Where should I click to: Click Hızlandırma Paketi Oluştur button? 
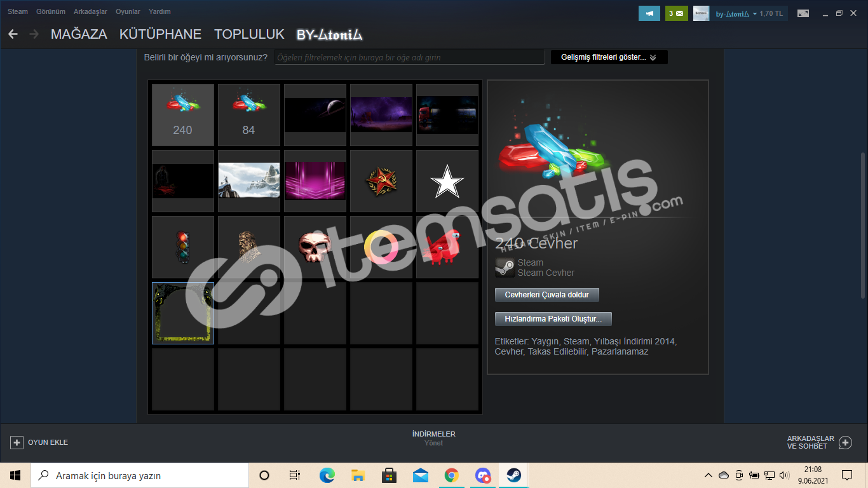(553, 319)
